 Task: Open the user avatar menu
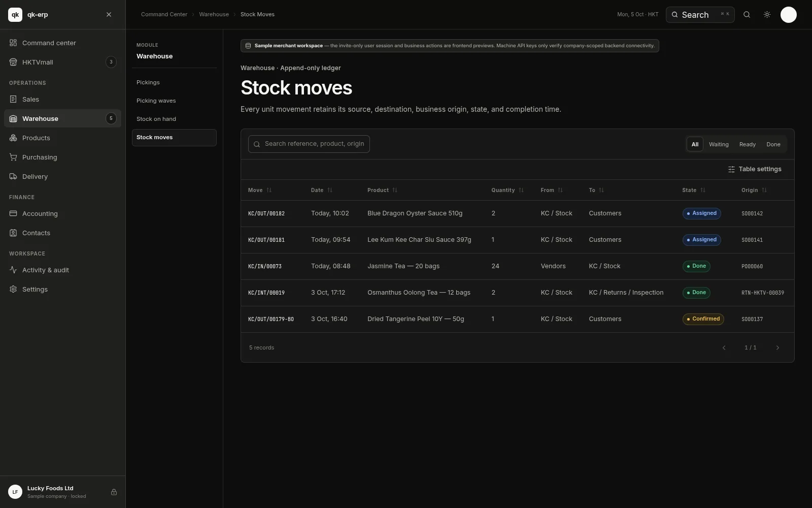788,15
